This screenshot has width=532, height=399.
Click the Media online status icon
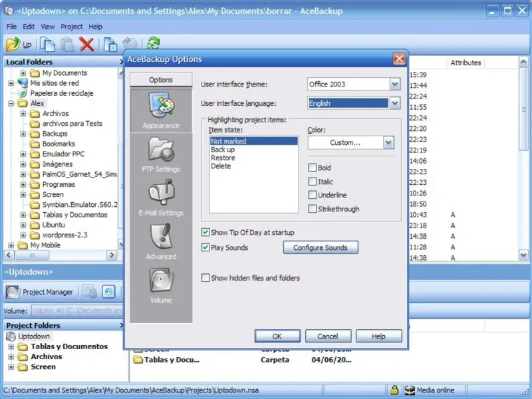point(410,390)
